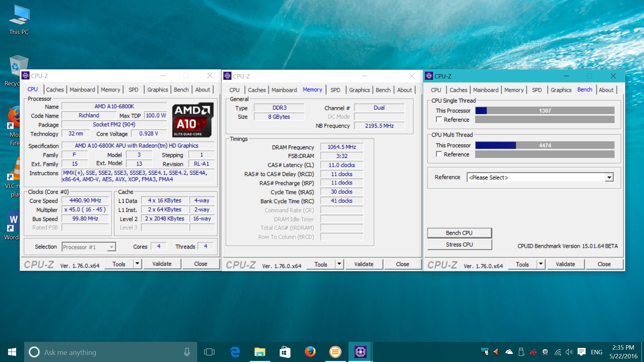Select the Memory tab in the Bench window
This screenshot has height=362, width=644.
(514, 90)
